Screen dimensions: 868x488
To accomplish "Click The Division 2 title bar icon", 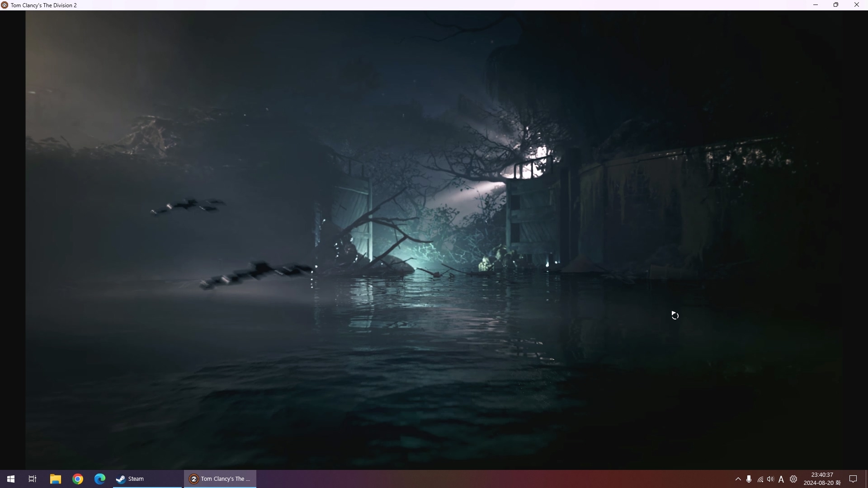I will pyautogui.click(x=5, y=5).
